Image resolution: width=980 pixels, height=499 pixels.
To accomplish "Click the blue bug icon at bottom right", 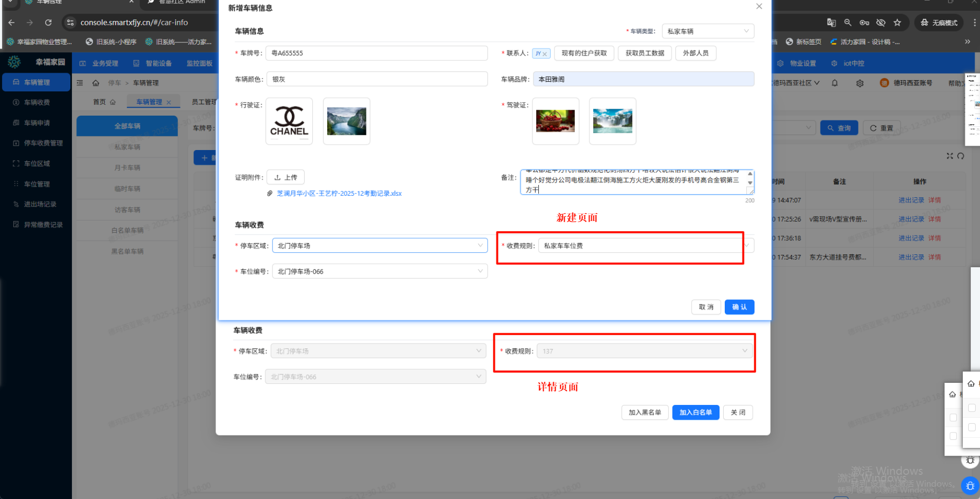I will tap(970, 486).
